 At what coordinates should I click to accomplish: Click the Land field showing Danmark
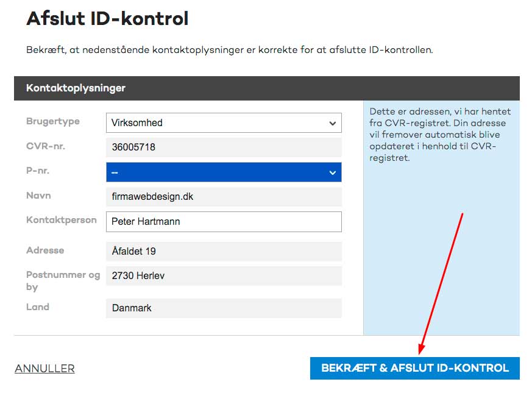pyautogui.click(x=224, y=308)
